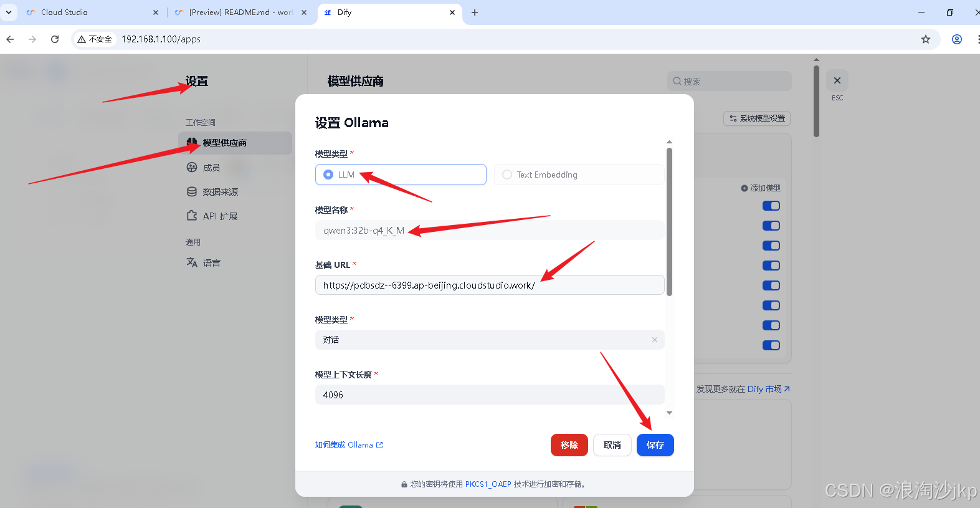980x508 pixels.
Task: Click the address bar URL
Action: [161, 39]
